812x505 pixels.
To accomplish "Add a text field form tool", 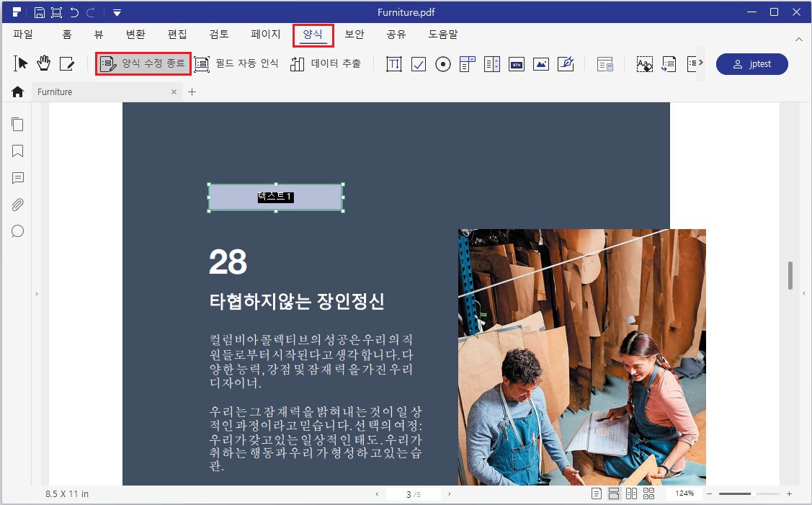I will 394,64.
